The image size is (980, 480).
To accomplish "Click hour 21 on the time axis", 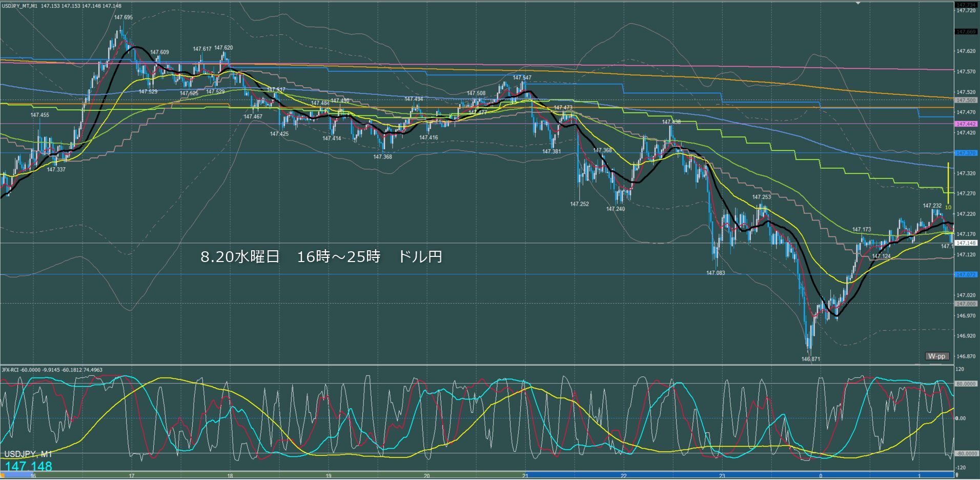I will (x=525, y=476).
